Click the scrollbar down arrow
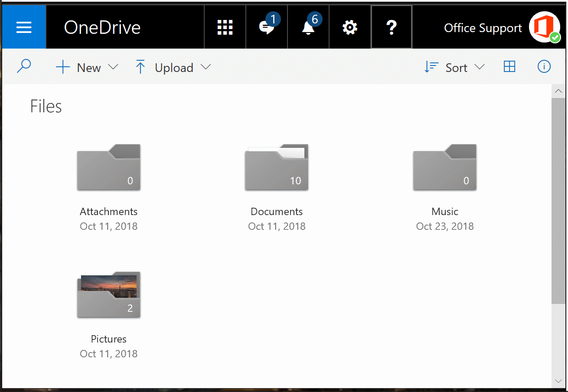This screenshot has width=568, height=392. tap(558, 380)
